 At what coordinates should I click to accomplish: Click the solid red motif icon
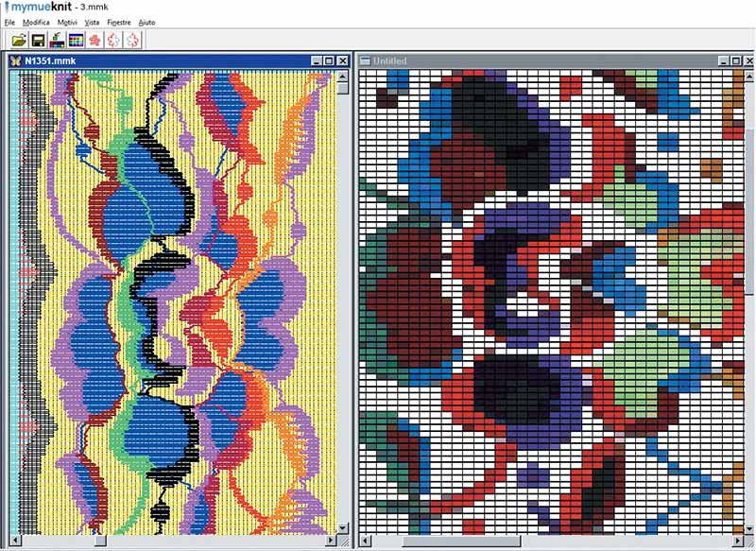coord(94,40)
